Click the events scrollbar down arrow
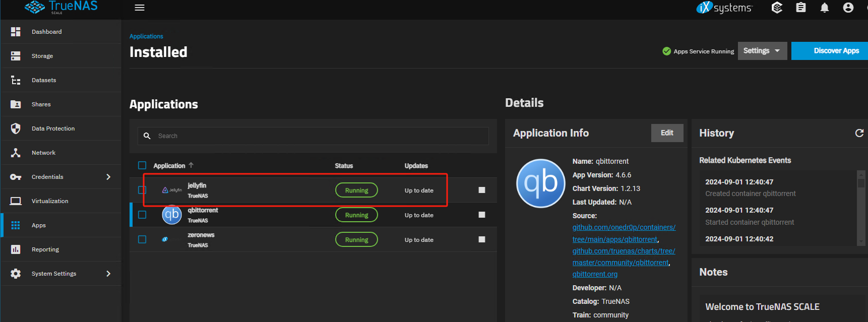This screenshot has height=322, width=868. [861, 242]
